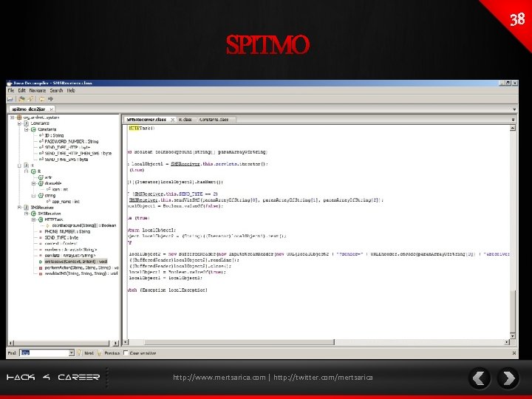This screenshot has width=532, height=399.
Task: Click the forward navigation arrow in toolbar
Action: point(50,99)
